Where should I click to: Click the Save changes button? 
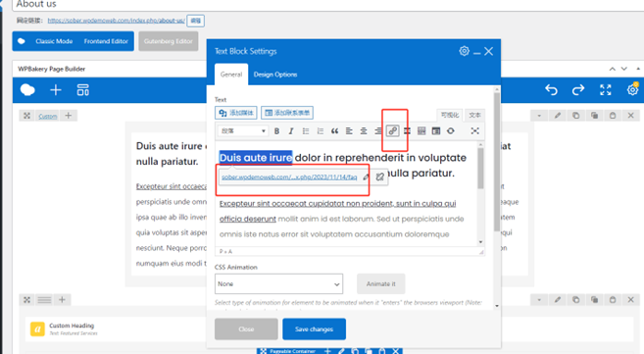pos(314,329)
